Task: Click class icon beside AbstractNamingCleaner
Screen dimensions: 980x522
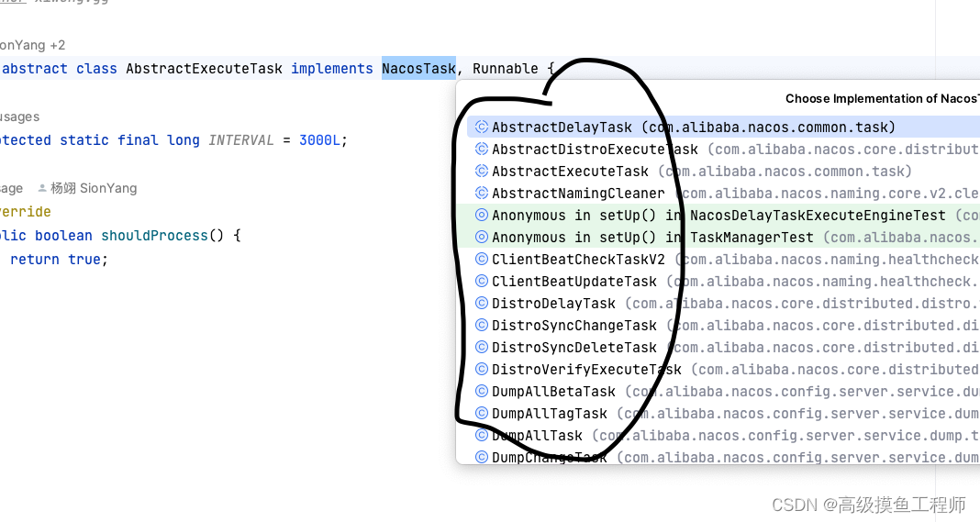Action: (x=481, y=194)
